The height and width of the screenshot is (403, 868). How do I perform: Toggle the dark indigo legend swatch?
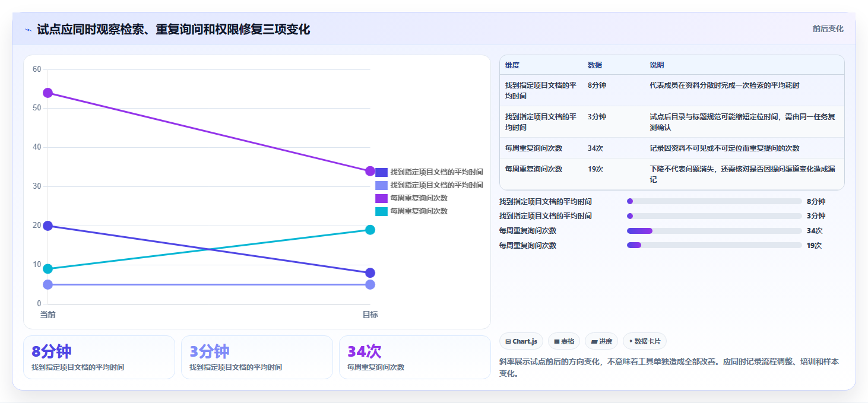pyautogui.click(x=381, y=172)
